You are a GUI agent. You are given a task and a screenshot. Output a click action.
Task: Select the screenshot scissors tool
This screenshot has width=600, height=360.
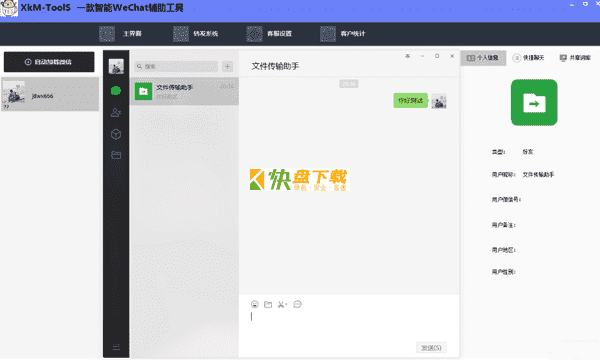coord(282,305)
